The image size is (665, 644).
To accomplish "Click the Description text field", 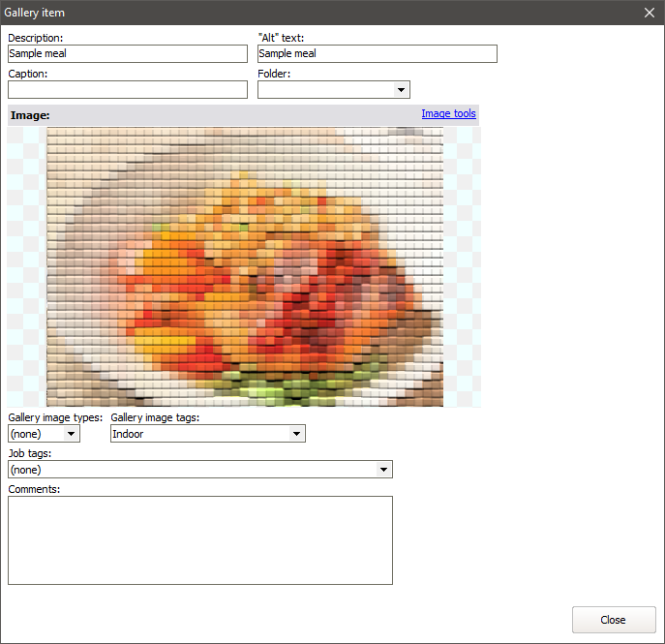I will pos(127,54).
